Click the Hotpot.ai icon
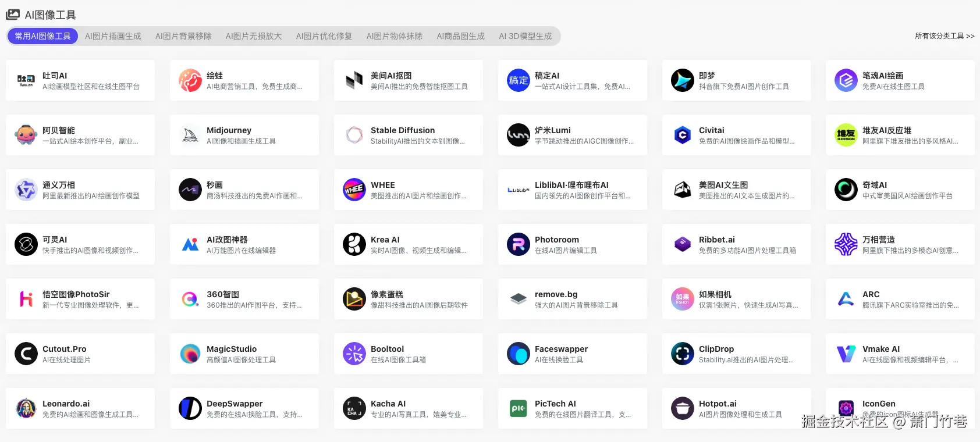980x442 pixels. [683, 408]
